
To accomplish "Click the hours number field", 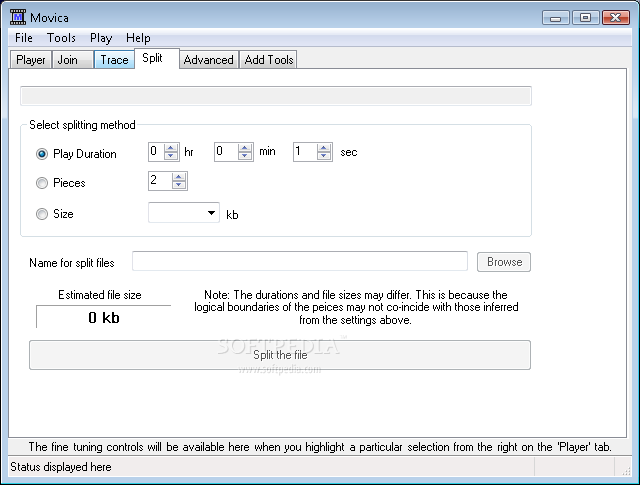I will 156,152.
